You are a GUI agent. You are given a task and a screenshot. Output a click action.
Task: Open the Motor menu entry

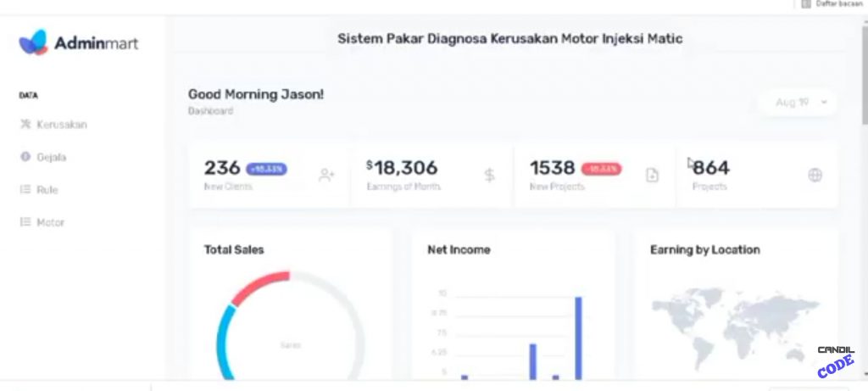[x=50, y=222]
